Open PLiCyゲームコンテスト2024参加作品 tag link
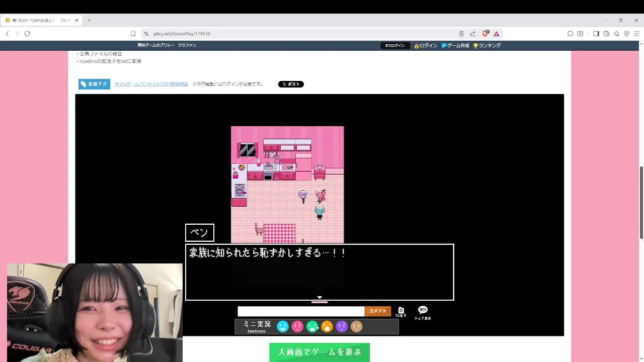644x362 pixels. 151,84
